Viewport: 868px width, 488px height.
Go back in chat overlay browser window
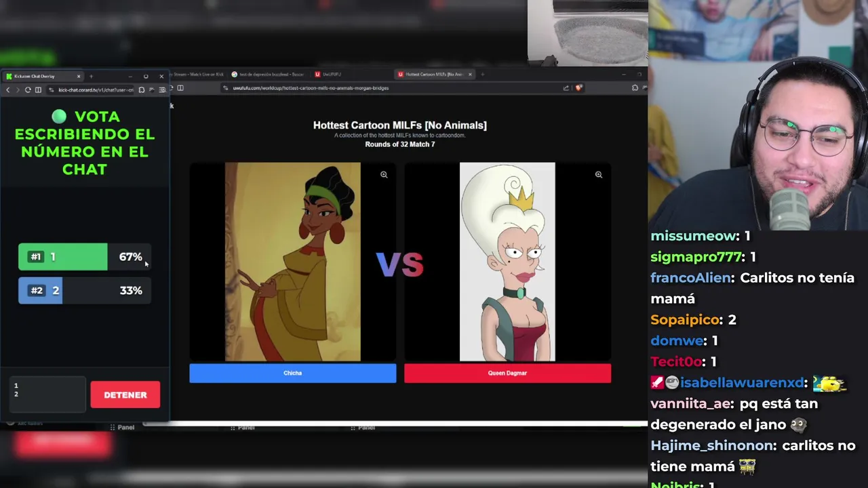[8, 89]
